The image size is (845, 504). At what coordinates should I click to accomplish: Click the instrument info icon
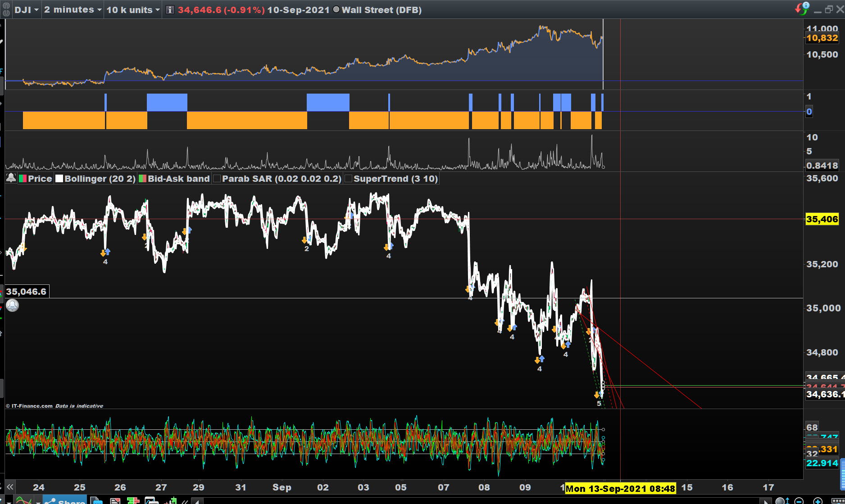tap(170, 10)
